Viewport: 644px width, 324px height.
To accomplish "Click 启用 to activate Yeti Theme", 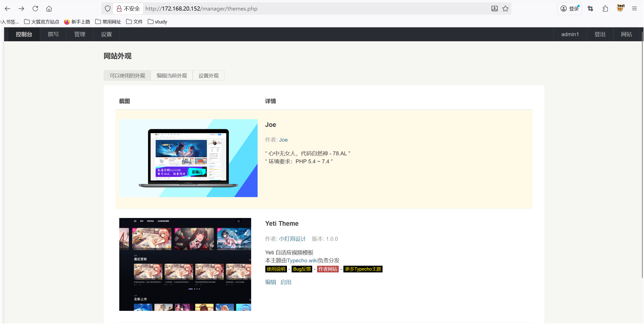I will pos(286,282).
